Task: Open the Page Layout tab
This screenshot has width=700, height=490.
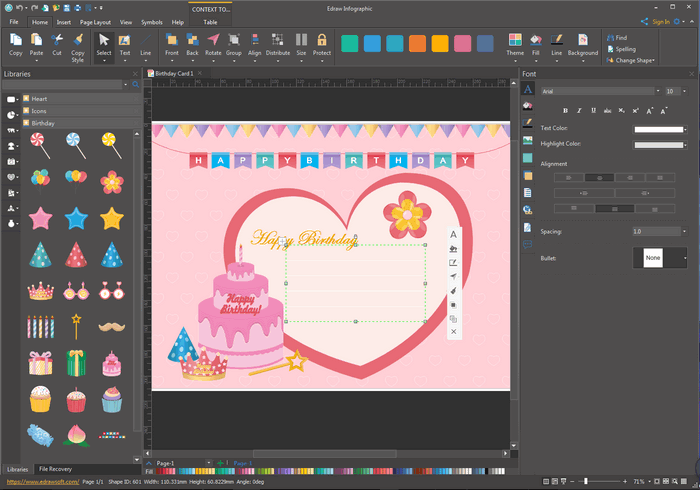Action: tap(96, 21)
